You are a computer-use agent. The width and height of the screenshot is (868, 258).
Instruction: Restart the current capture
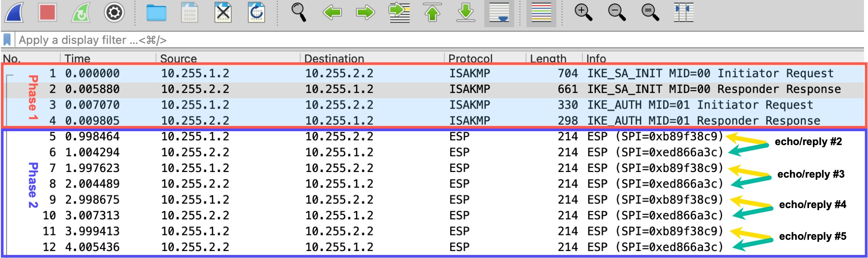[x=81, y=13]
